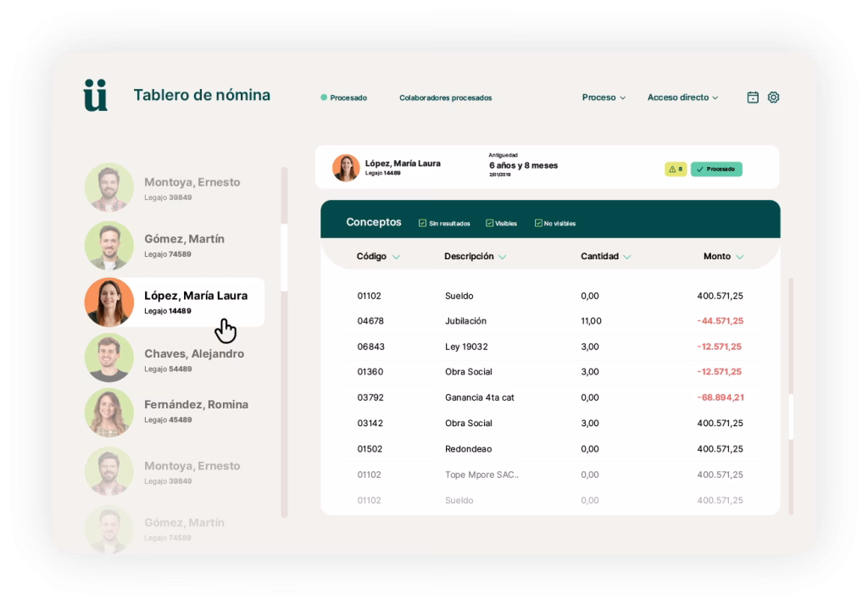Click the ü logo in the header
This screenshot has height=605, width=868.
click(96, 95)
